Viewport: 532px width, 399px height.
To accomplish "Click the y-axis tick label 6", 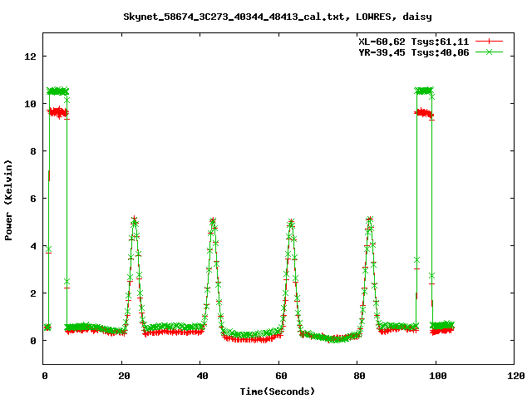I will [33, 199].
